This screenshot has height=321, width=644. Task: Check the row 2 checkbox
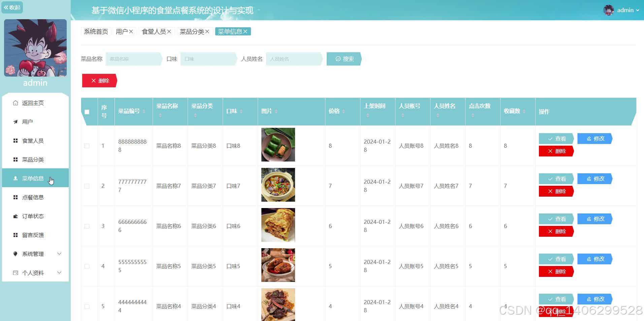coord(87,186)
